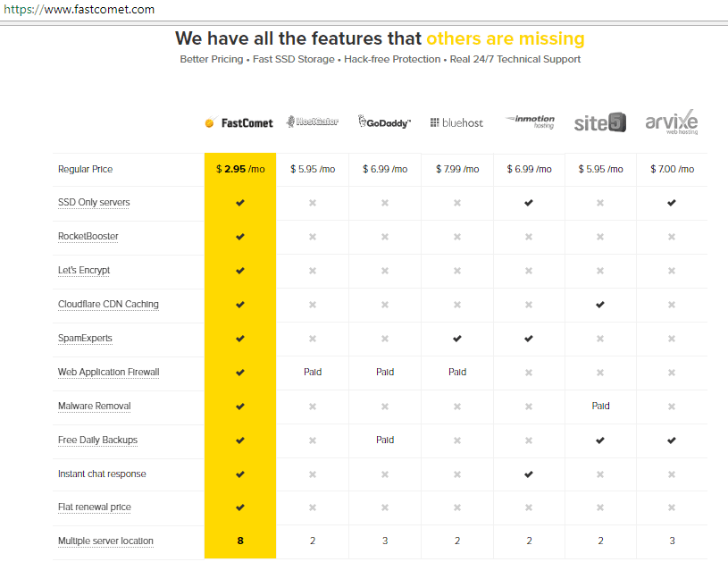The height and width of the screenshot is (562, 728).
Task: Click FastComet's $ 2.95 /mo price
Action: [240, 169]
